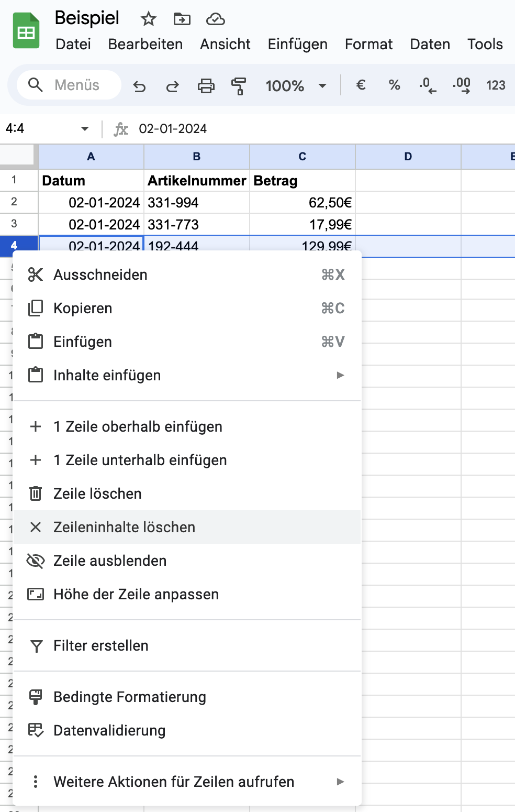Open the Einfügen menu in menu bar
Screen dimensions: 515x812
pos(298,44)
